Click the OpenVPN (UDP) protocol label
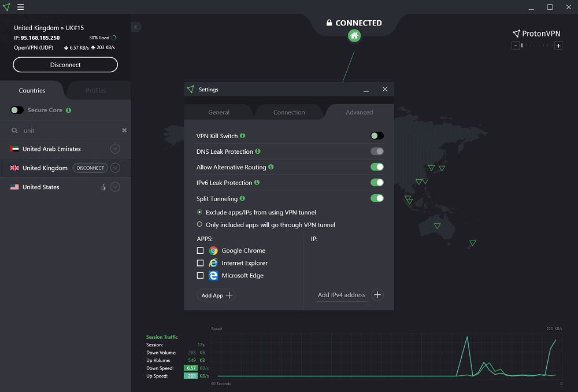 pos(34,47)
